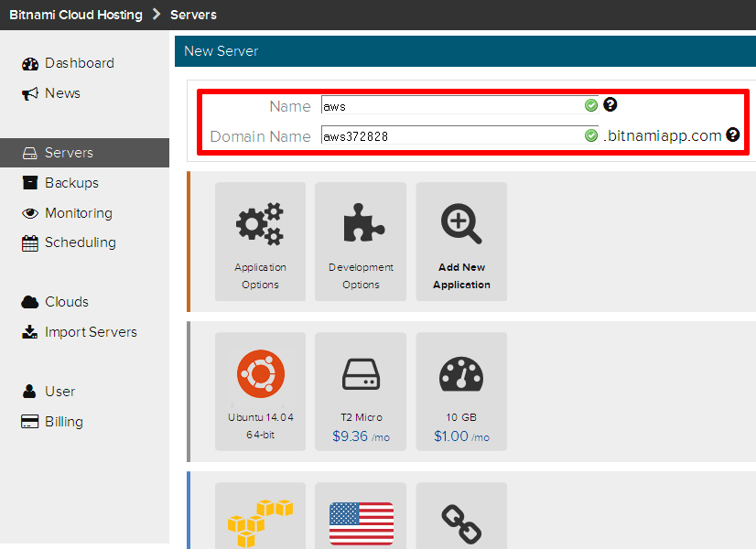756x549 pixels.
Task: Click the Servers breadcrumb in header
Action: pyautogui.click(x=193, y=15)
